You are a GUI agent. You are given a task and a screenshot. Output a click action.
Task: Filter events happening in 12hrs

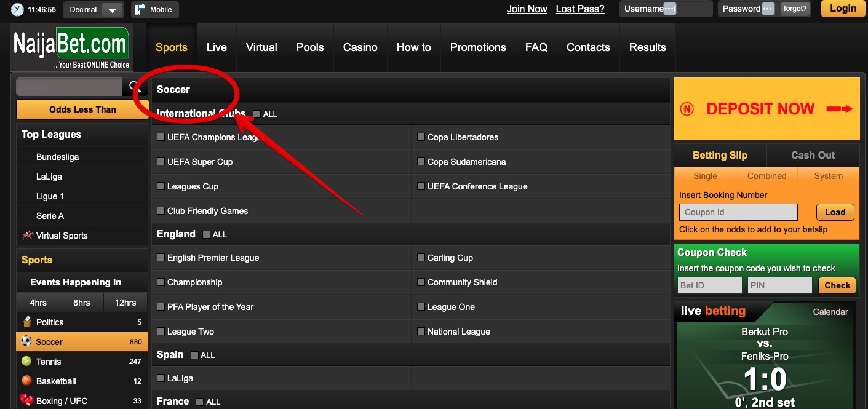click(125, 303)
